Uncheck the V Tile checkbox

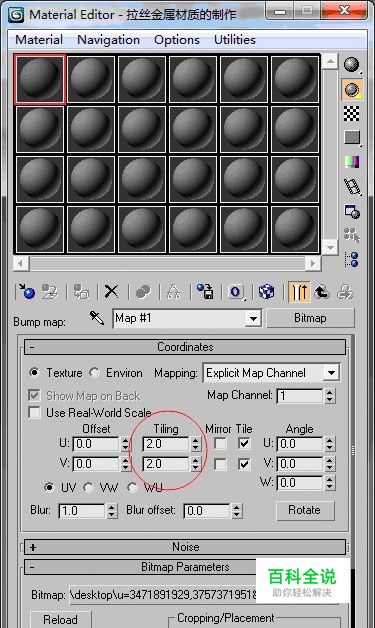point(244,464)
